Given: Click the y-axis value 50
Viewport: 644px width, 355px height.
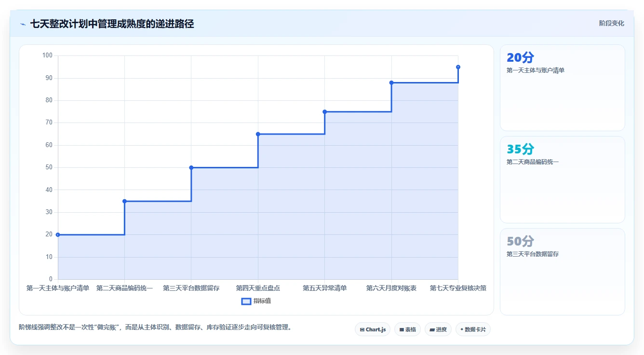Looking at the screenshot, I should pos(49,167).
